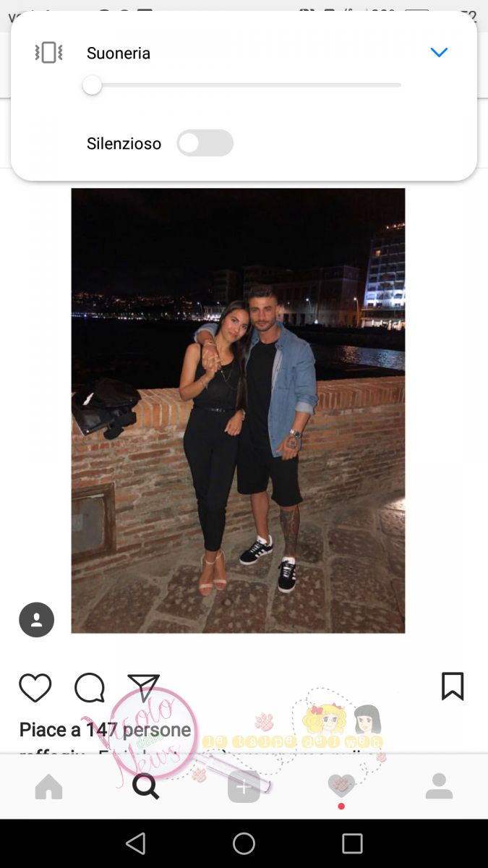The width and height of the screenshot is (488, 868).
Task: Tap the Android back navigation button
Action: click(x=135, y=843)
